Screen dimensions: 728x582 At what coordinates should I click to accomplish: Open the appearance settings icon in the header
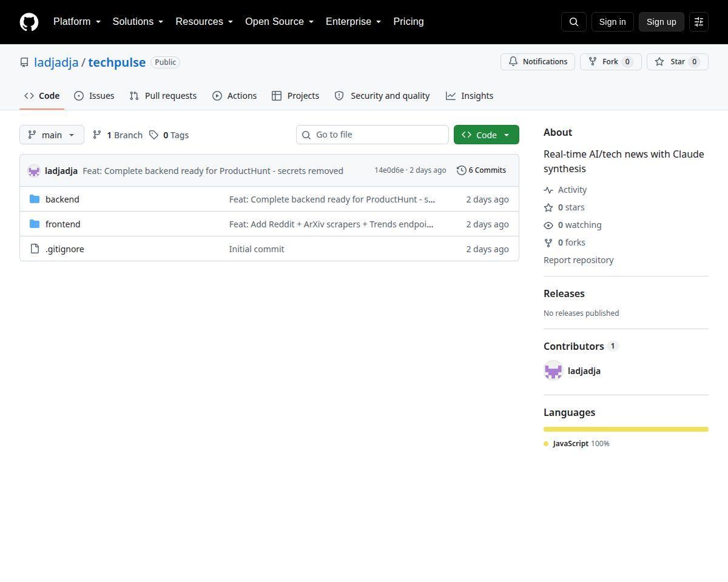pos(699,22)
